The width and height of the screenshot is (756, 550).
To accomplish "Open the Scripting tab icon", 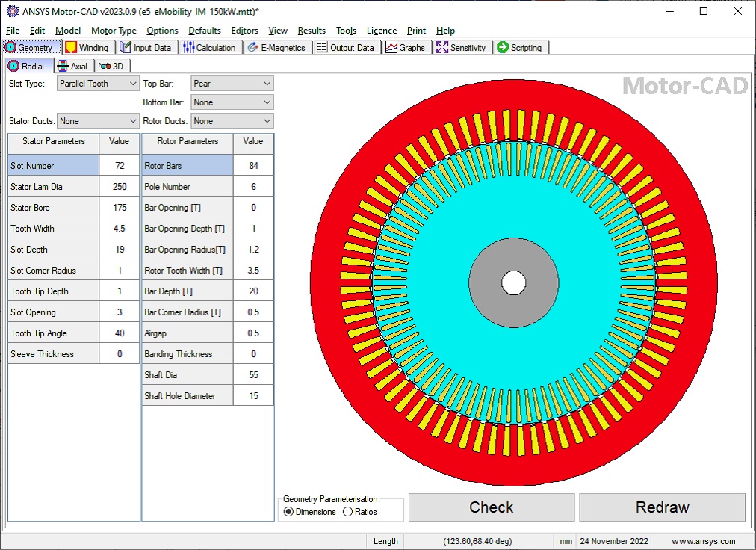I will pyautogui.click(x=503, y=47).
